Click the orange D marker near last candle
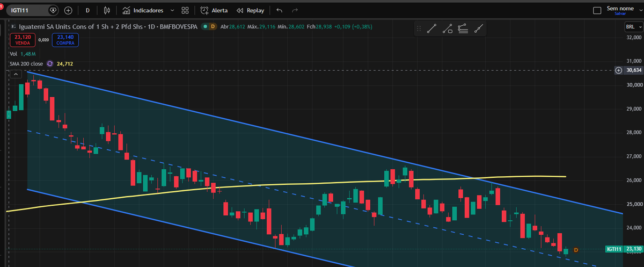 click(x=576, y=250)
